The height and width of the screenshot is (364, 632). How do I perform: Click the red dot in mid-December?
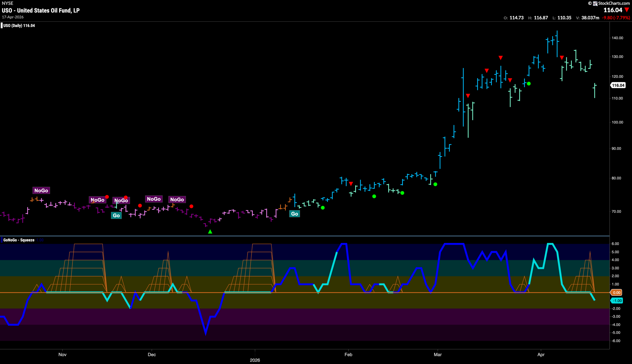191,206
